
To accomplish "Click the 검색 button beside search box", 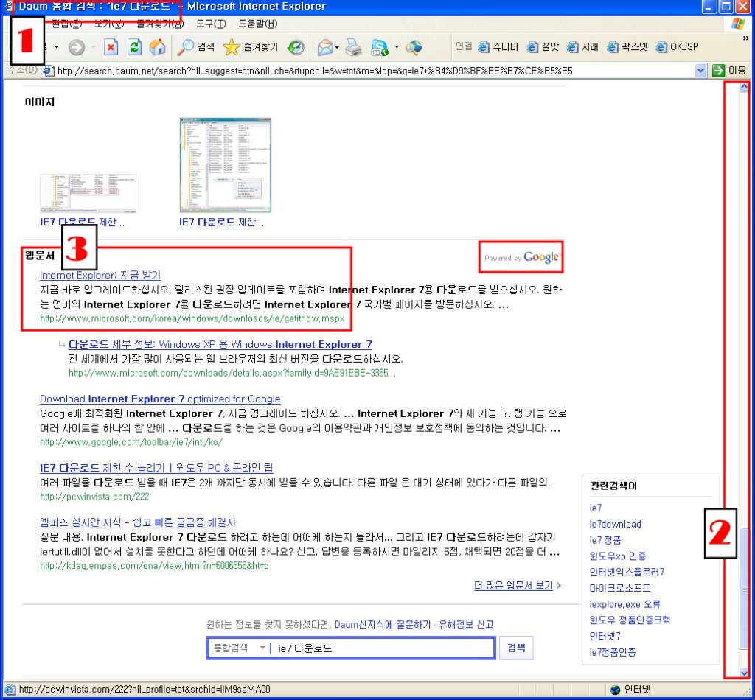I will (515, 648).
